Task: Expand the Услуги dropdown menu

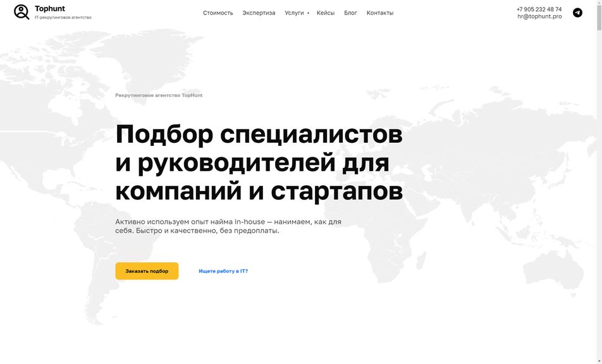Action: point(297,13)
